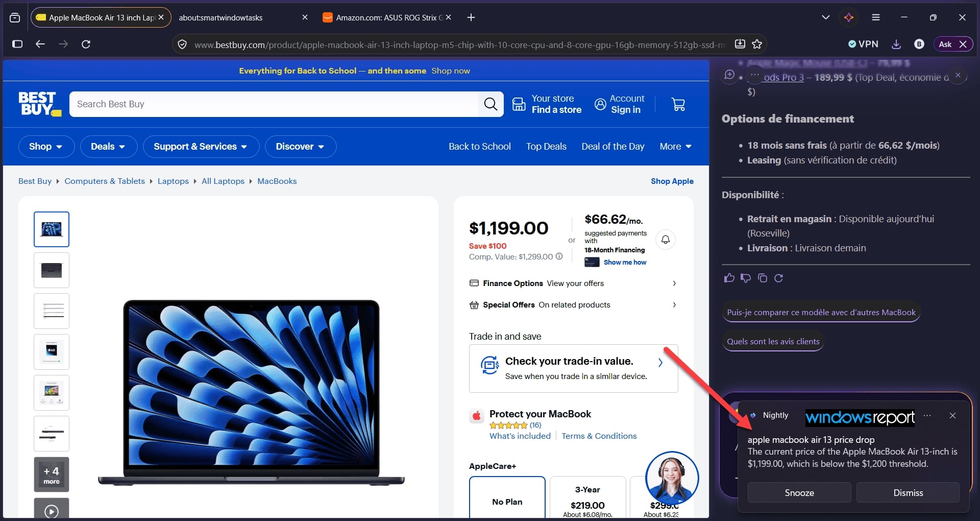Expand Finance Options row

pos(573,283)
